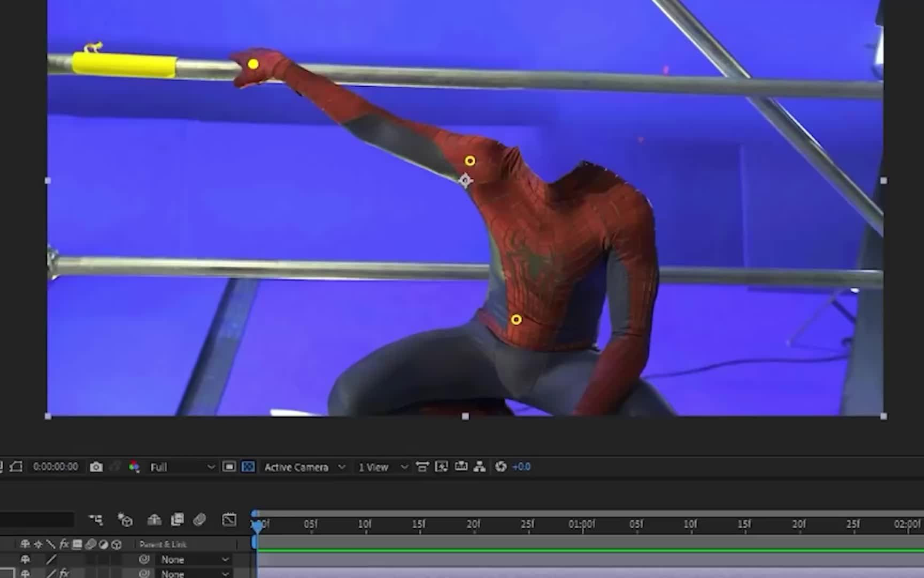Click the first layer's parent pick whip

[144, 559]
